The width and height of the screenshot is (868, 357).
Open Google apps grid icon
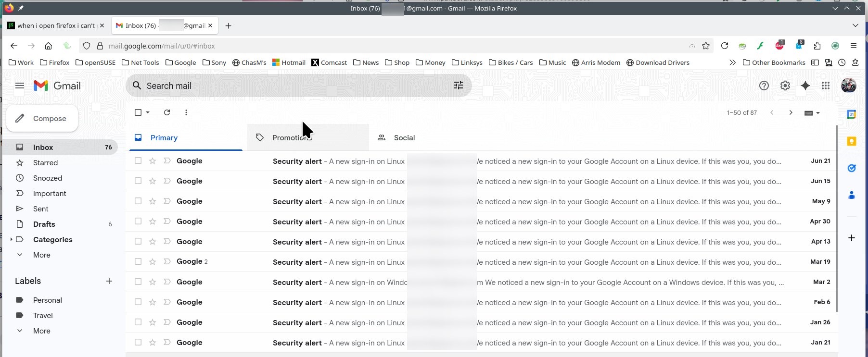point(826,86)
